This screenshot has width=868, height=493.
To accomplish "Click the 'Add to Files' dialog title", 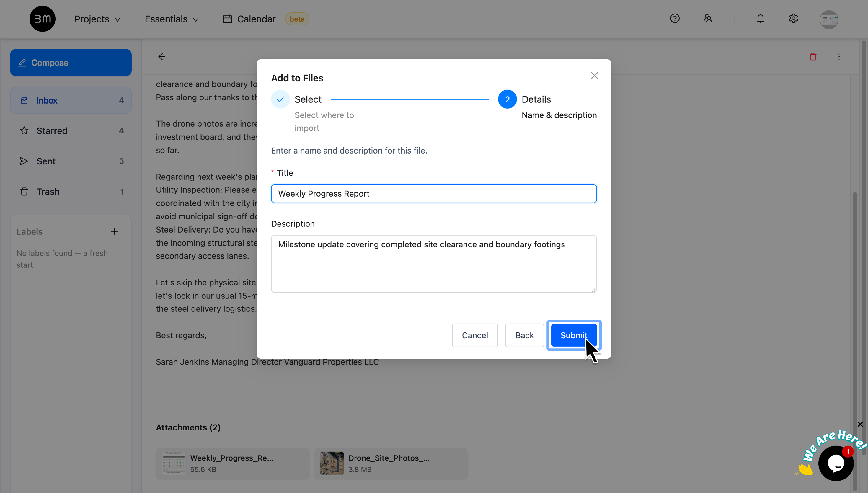I will tap(297, 78).
